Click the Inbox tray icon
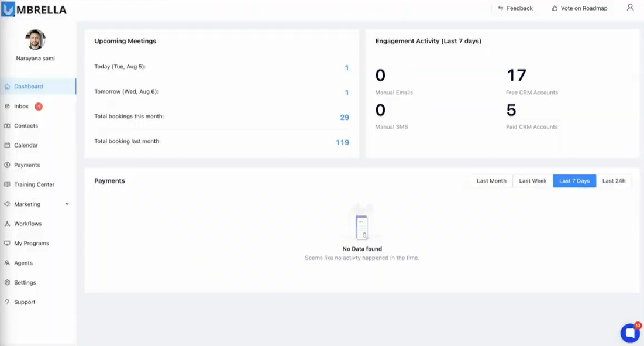 pyautogui.click(x=7, y=106)
